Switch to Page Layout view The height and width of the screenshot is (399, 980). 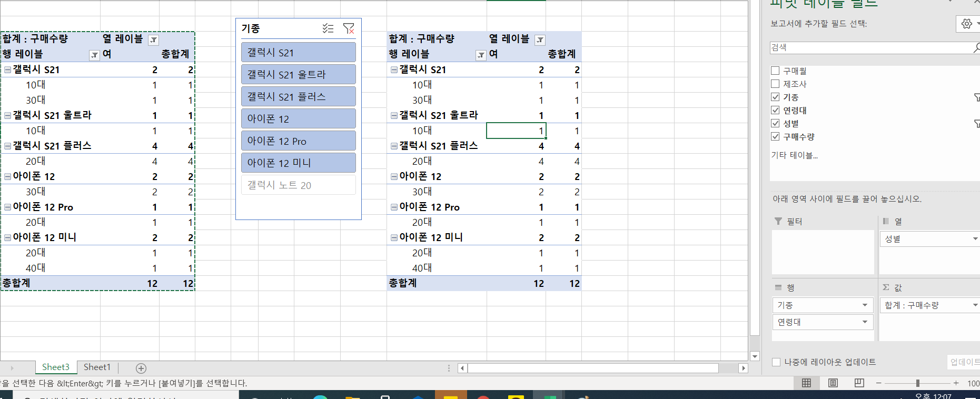tap(833, 383)
